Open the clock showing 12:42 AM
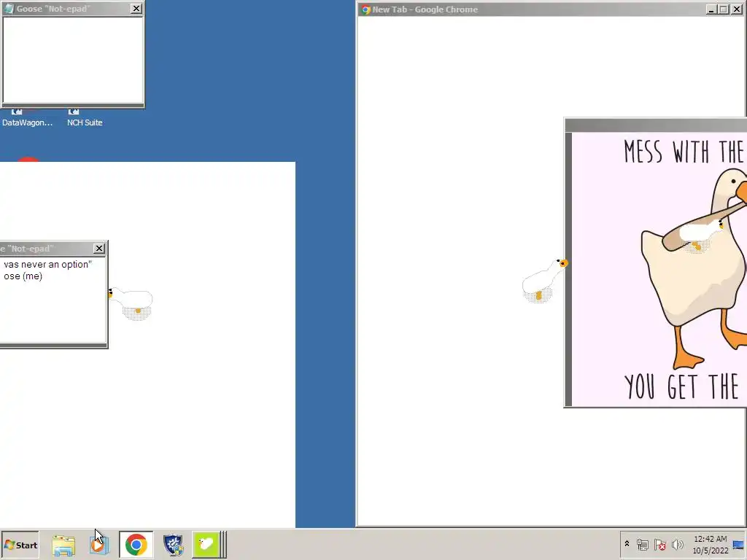 pos(711,545)
